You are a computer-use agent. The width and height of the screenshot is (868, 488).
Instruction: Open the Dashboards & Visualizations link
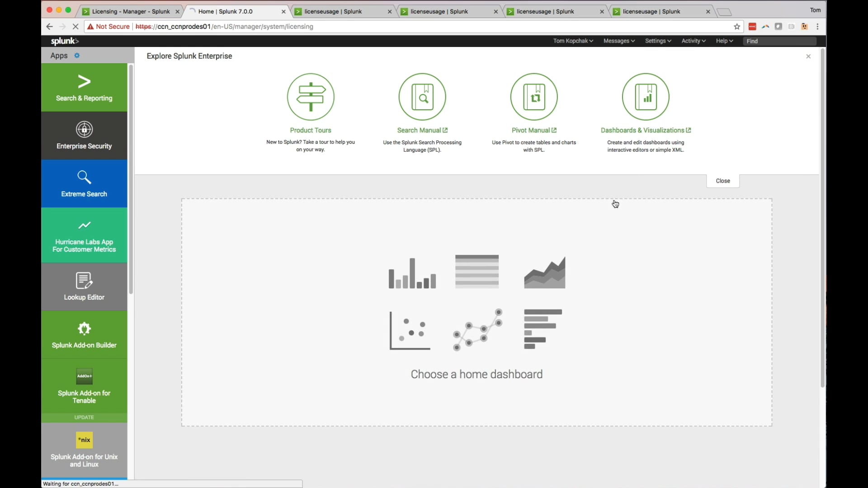tap(645, 130)
